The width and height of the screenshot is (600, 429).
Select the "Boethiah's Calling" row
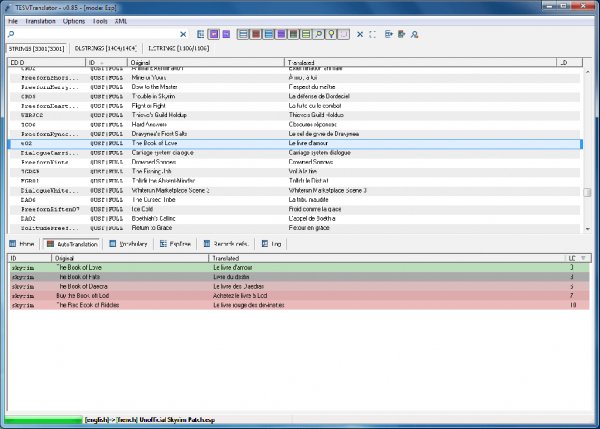tap(295, 219)
